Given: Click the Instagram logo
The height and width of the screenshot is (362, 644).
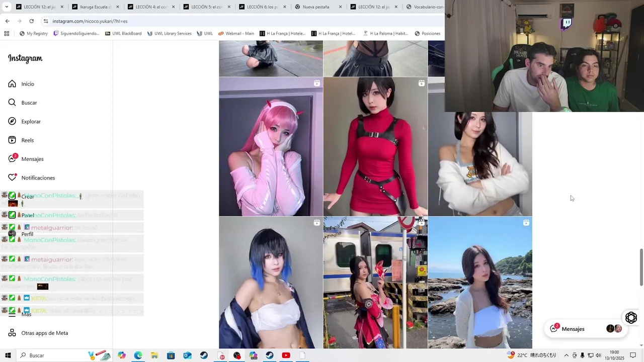Looking at the screenshot, I should (x=25, y=58).
